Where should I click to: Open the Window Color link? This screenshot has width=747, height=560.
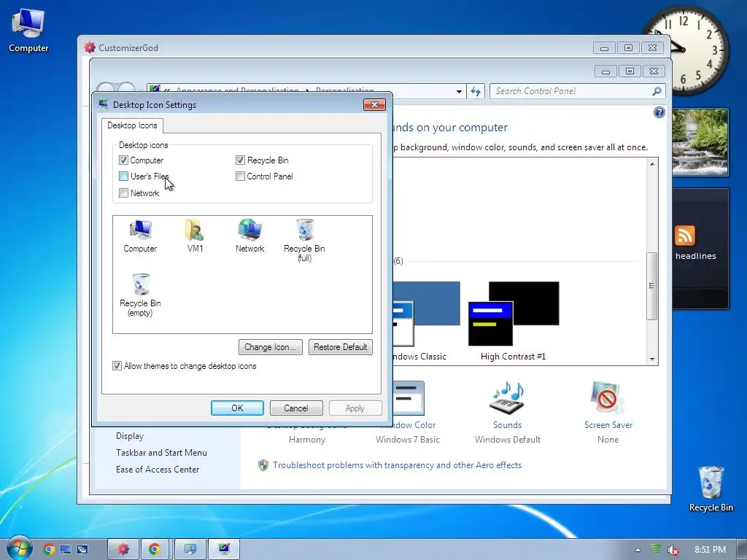click(x=413, y=425)
